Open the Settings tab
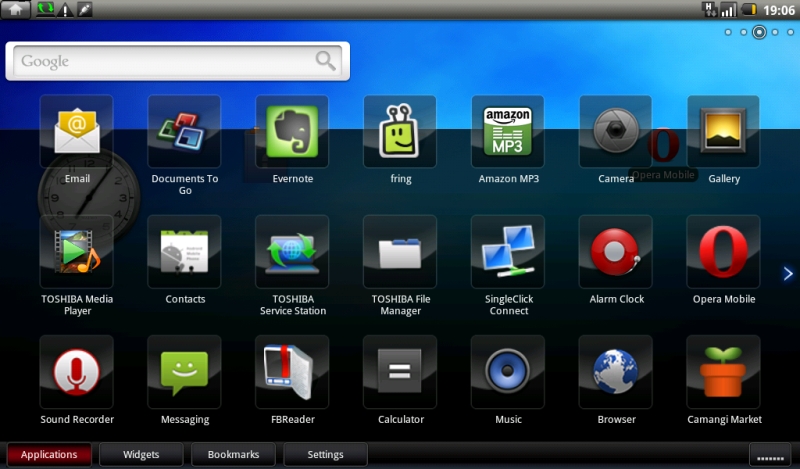The height and width of the screenshot is (469, 800). point(325,454)
